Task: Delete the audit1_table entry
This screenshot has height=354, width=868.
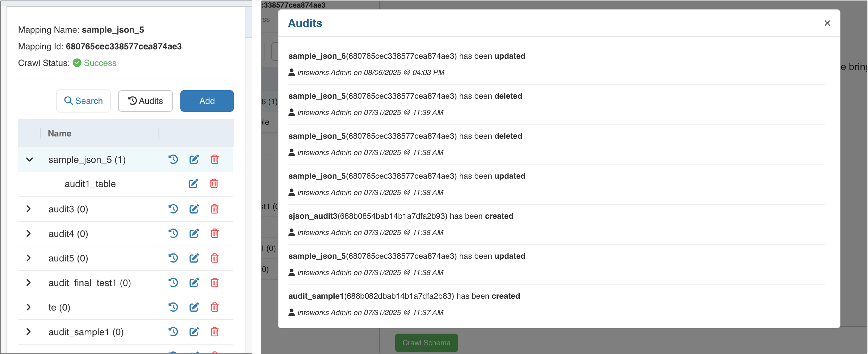Action: pyautogui.click(x=214, y=184)
